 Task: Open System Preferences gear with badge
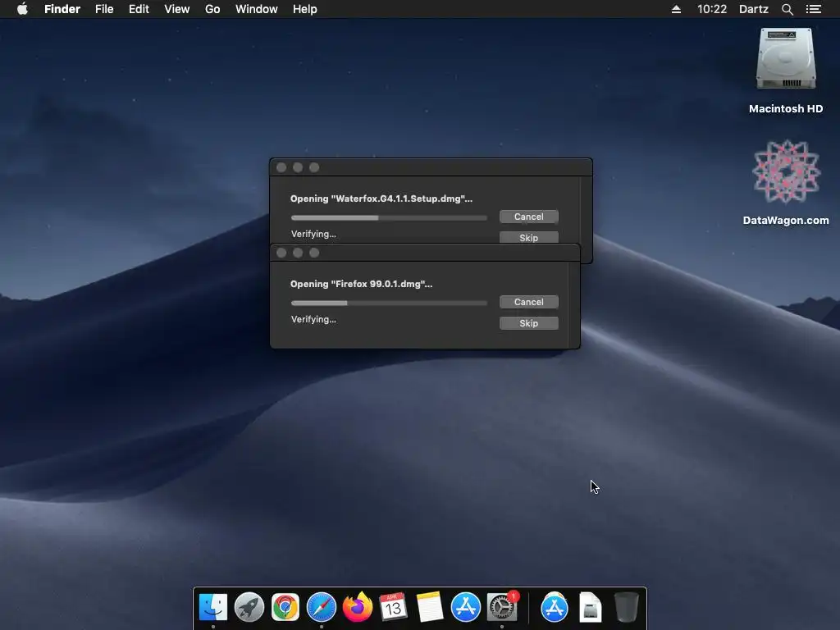(x=502, y=607)
